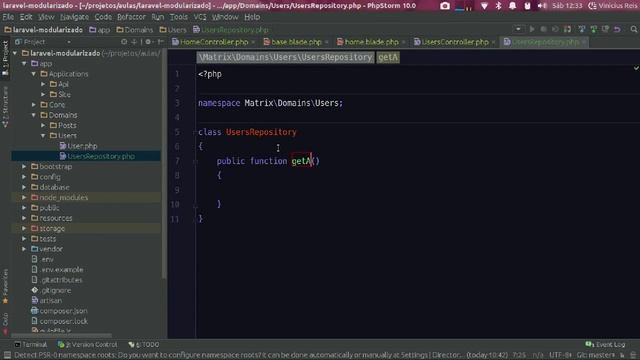Collapse the Domains folder

33,115
